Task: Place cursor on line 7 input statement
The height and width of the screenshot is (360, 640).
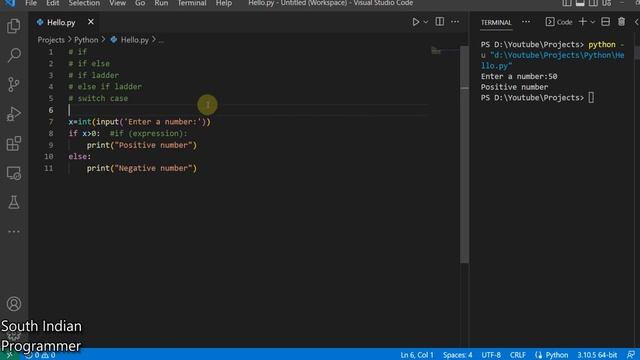Action: click(140, 122)
